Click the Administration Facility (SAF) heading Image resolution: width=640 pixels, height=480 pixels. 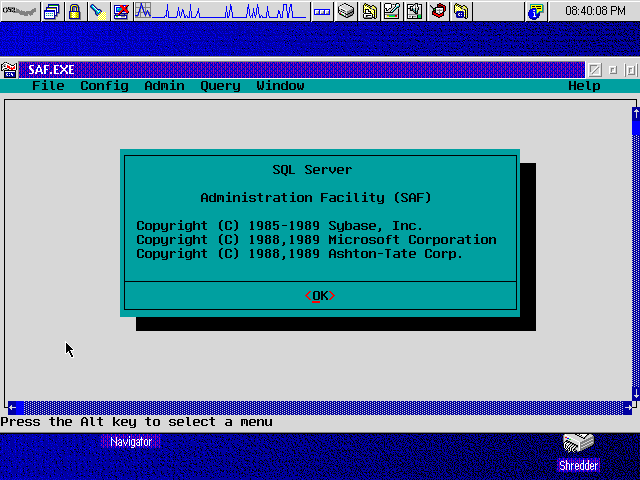click(316, 198)
